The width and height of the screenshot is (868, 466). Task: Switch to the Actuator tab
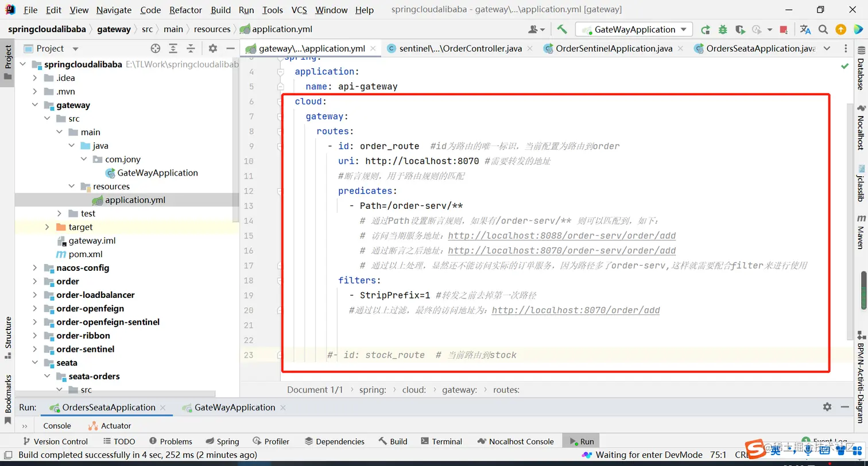[110, 426]
